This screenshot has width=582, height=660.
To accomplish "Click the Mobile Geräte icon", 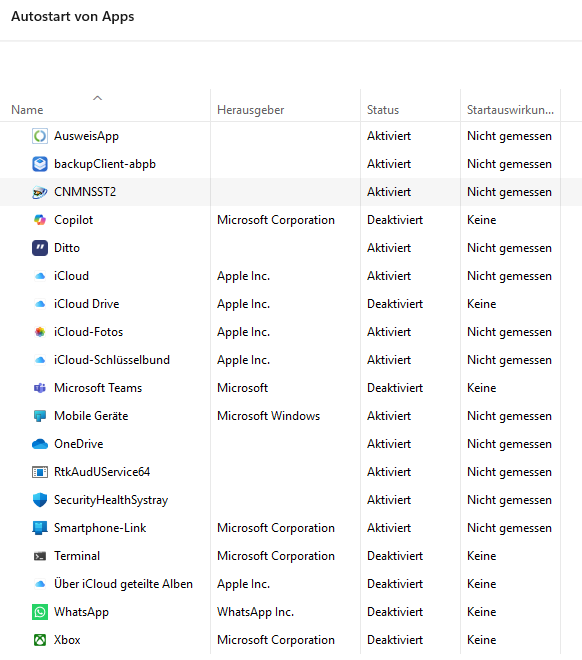I will pyautogui.click(x=40, y=416).
